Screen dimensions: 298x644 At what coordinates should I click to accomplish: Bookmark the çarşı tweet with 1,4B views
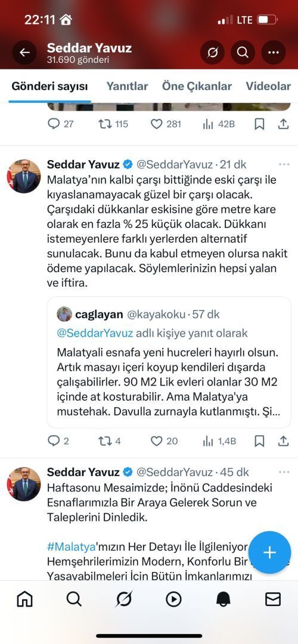click(x=259, y=441)
